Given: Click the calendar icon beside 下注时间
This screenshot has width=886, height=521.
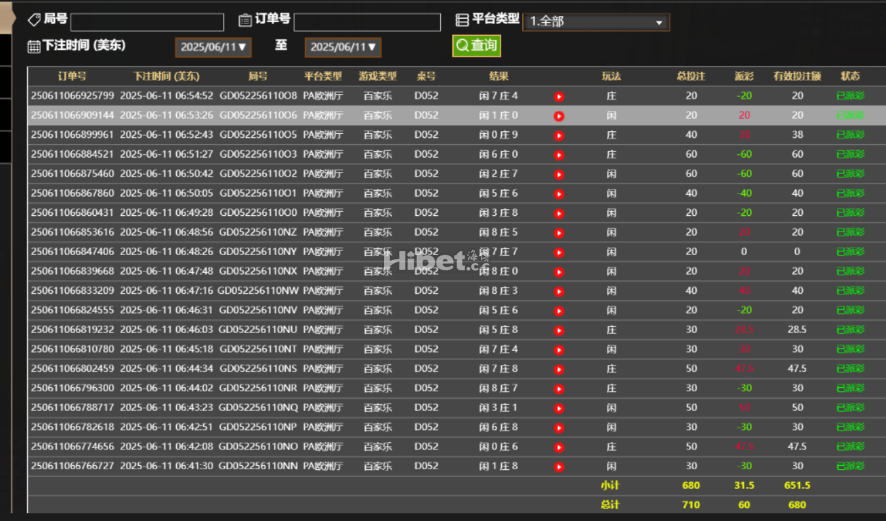Looking at the screenshot, I should pos(34,46).
